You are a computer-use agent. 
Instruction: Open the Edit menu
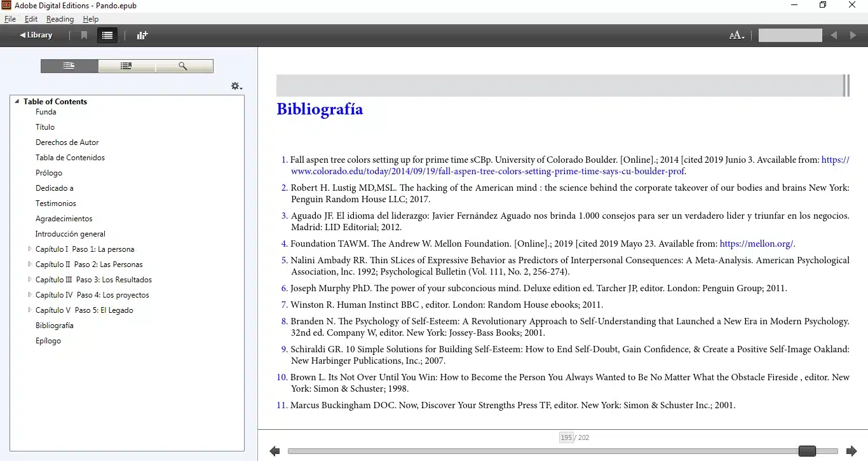(x=31, y=19)
